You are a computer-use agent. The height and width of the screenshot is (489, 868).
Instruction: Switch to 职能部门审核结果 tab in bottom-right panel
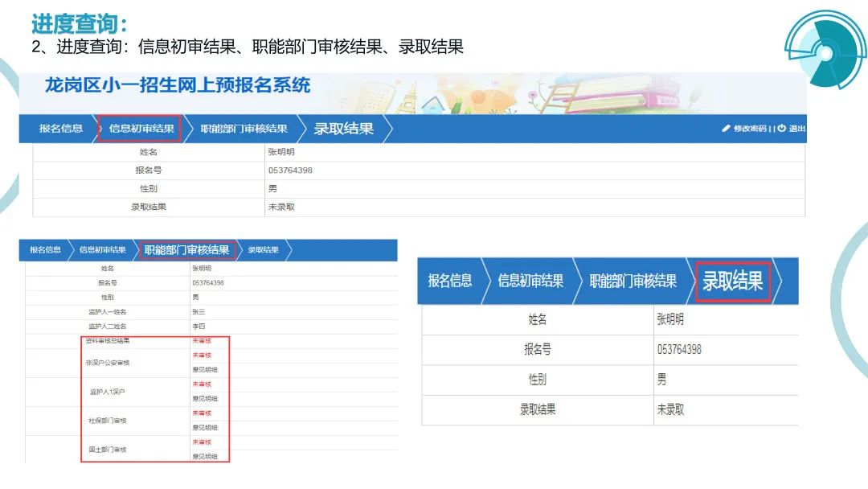coord(633,281)
